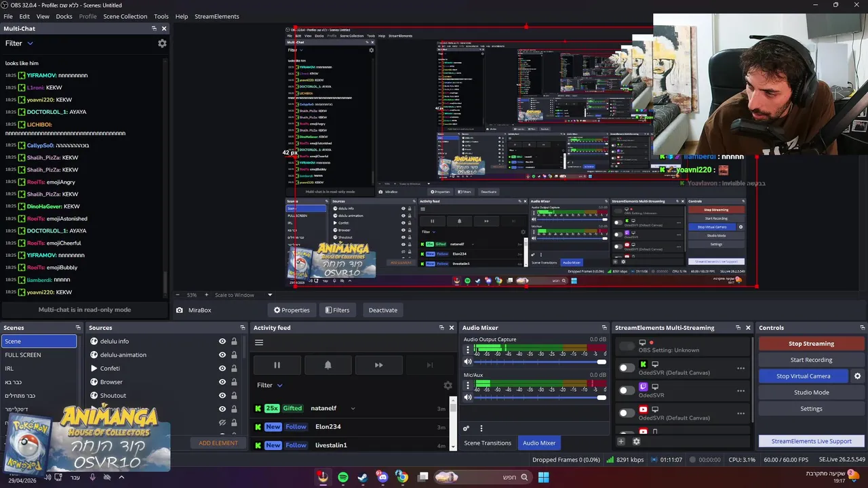
Task: Deactivate the MiraBox source
Action: (x=383, y=310)
